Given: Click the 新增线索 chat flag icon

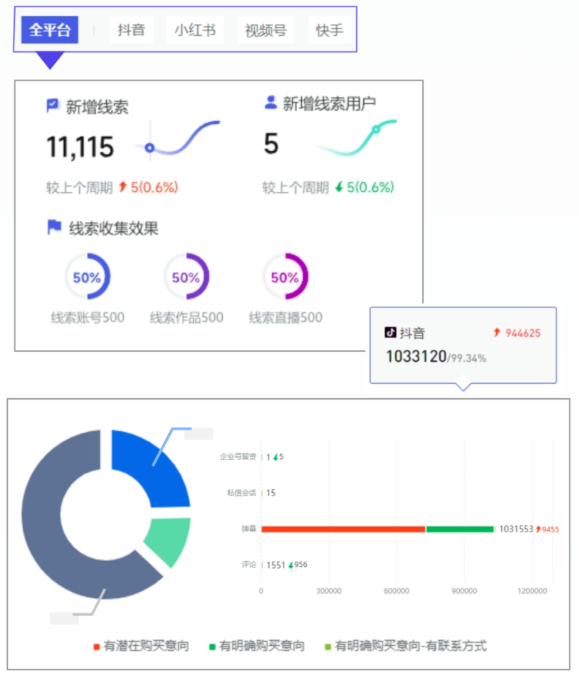Looking at the screenshot, I should tap(53, 106).
